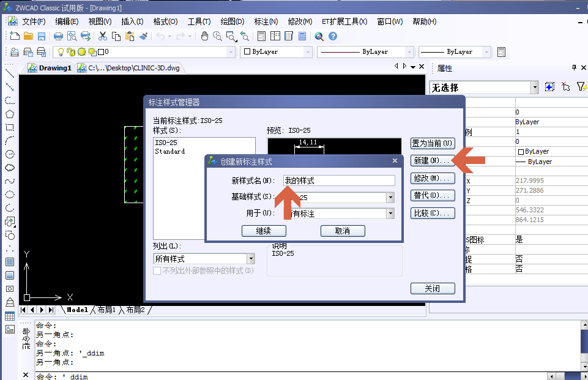Open the 标注 menu

pyautogui.click(x=264, y=21)
